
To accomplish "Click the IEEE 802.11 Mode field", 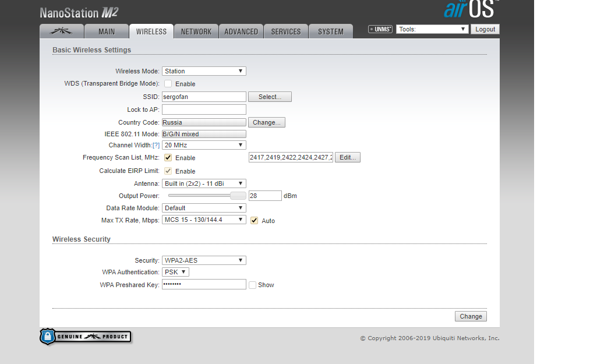I will coord(204,134).
